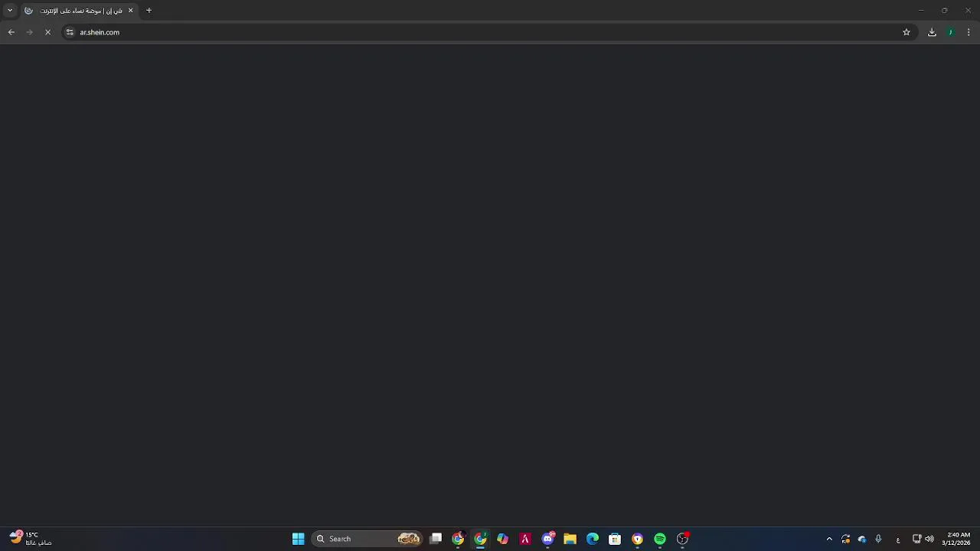
Task: Go back to the previous page
Action: click(x=11, y=32)
